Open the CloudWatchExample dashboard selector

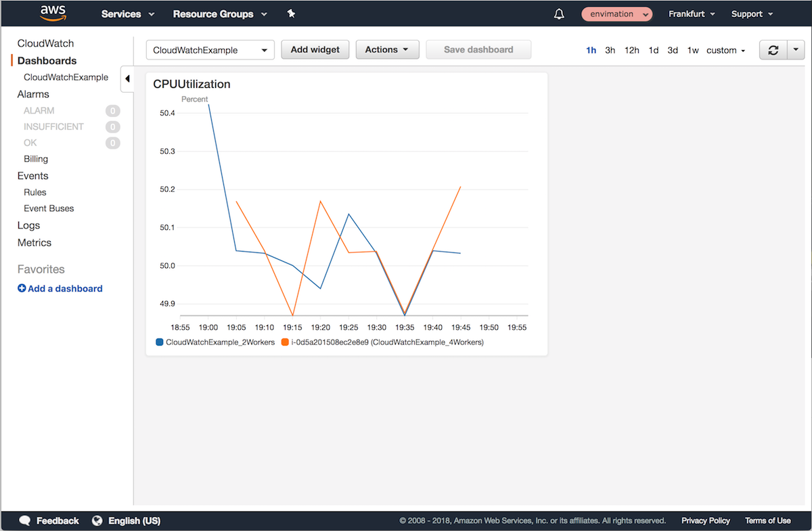pyautogui.click(x=210, y=49)
